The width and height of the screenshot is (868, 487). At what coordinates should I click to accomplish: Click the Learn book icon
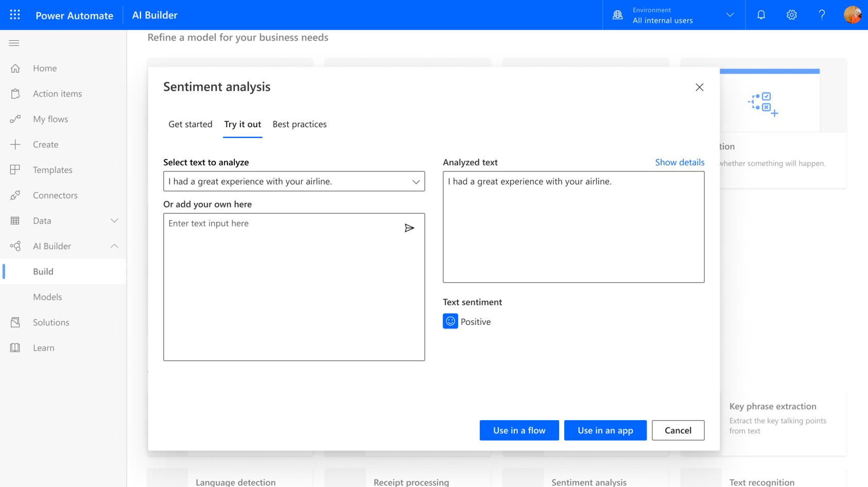click(x=15, y=348)
